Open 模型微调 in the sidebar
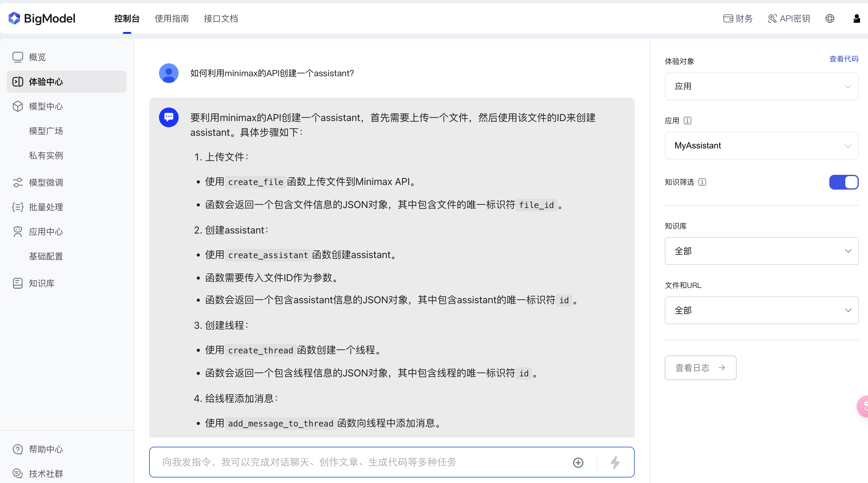868x483 pixels. click(46, 183)
